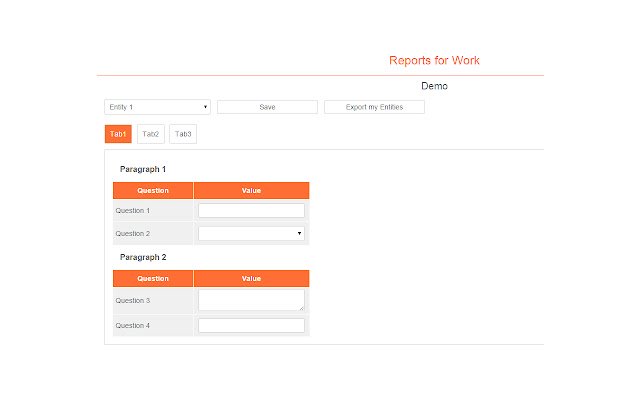Switch to Tab2
640x400 pixels.
tap(151, 134)
